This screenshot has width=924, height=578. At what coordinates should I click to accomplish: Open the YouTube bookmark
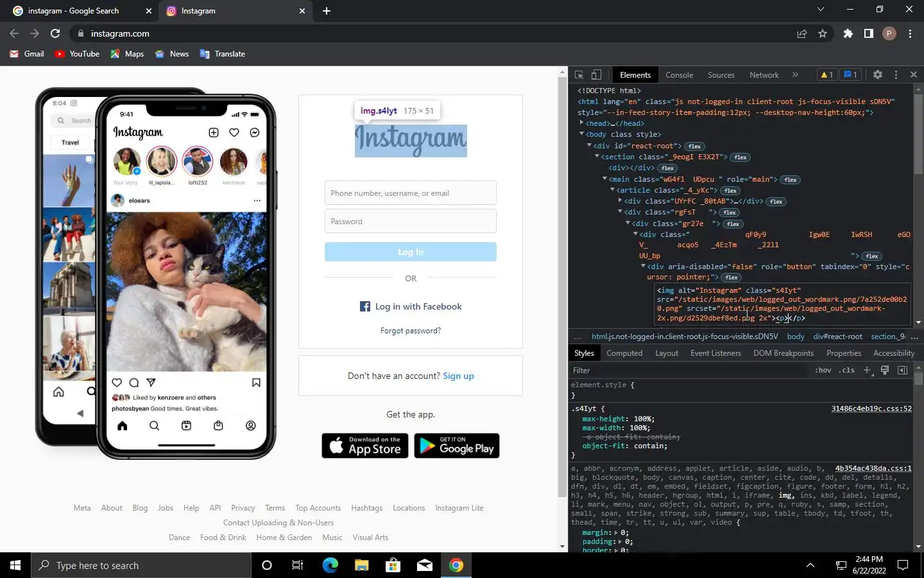(x=77, y=54)
